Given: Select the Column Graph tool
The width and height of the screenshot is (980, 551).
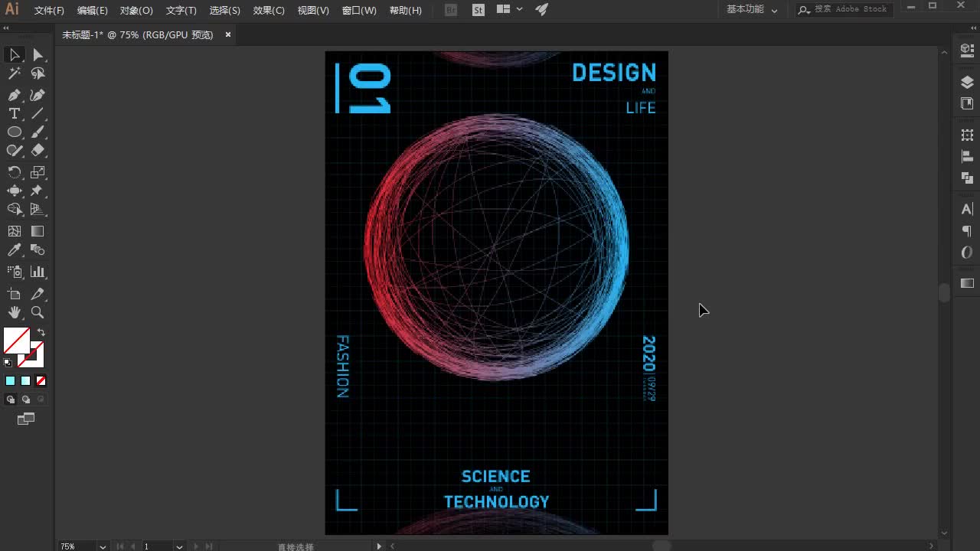Looking at the screenshot, I should (x=38, y=272).
